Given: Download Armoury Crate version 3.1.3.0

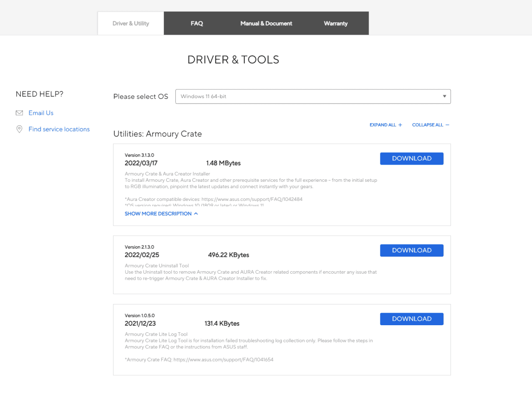Looking at the screenshot, I should tap(411, 158).
